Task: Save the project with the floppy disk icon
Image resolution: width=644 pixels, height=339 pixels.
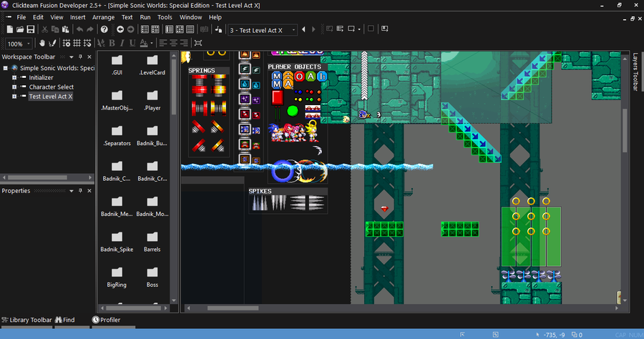Action: coord(31,29)
